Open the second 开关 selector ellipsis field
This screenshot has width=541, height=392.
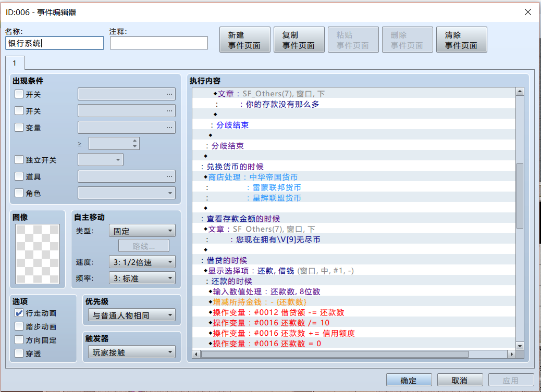coord(127,111)
